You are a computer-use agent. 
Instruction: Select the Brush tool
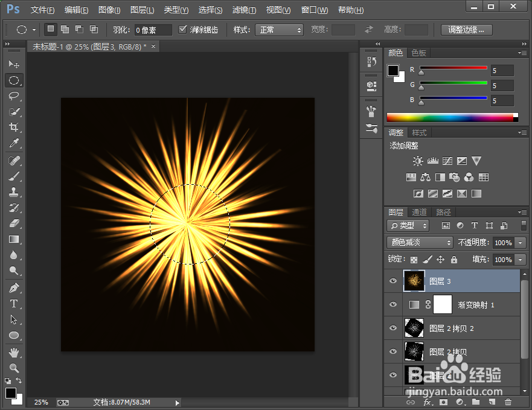(13, 176)
